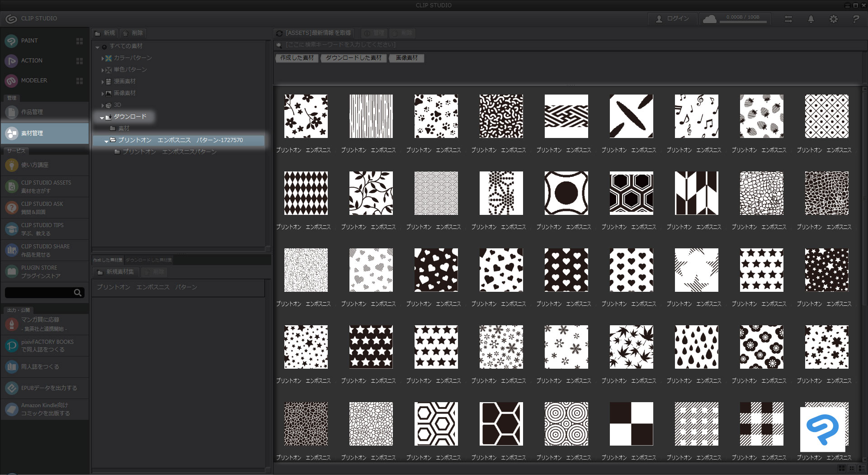Viewport: 868px width, 475px height.
Task: Toggle 画像素材 filter tag
Action: click(406, 58)
